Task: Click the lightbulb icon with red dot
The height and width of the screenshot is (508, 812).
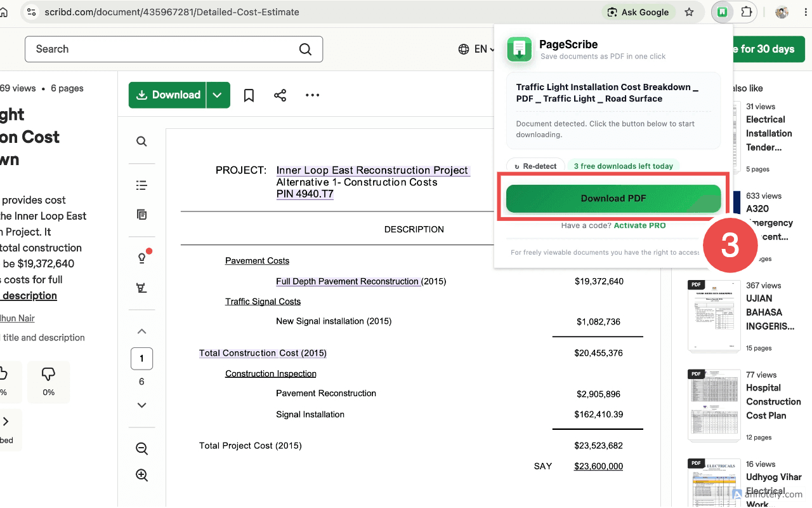Action: (x=142, y=258)
